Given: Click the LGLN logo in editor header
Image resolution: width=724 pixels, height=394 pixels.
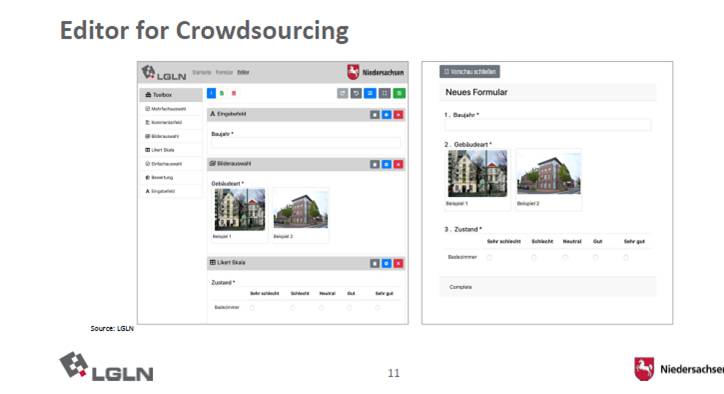Looking at the screenshot, I should point(164,73).
